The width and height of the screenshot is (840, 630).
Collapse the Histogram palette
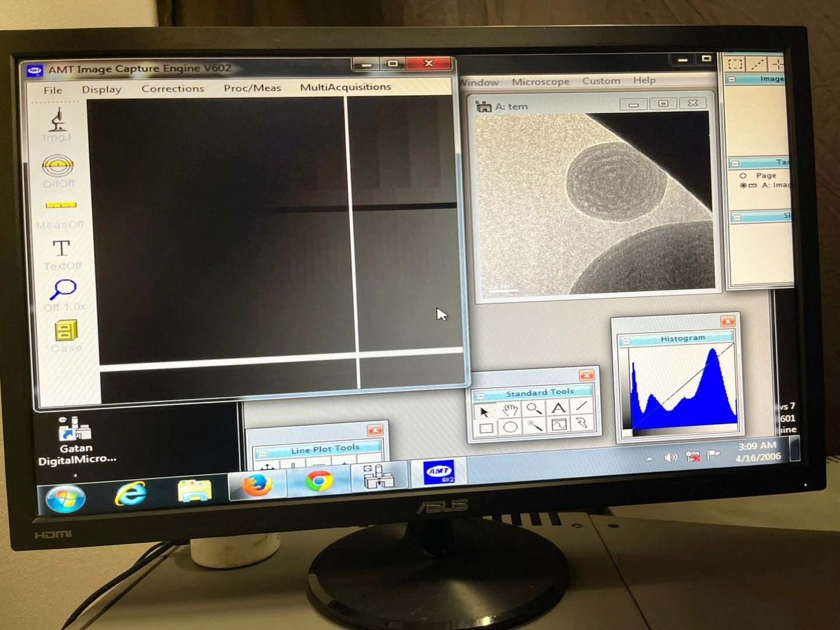point(626,342)
